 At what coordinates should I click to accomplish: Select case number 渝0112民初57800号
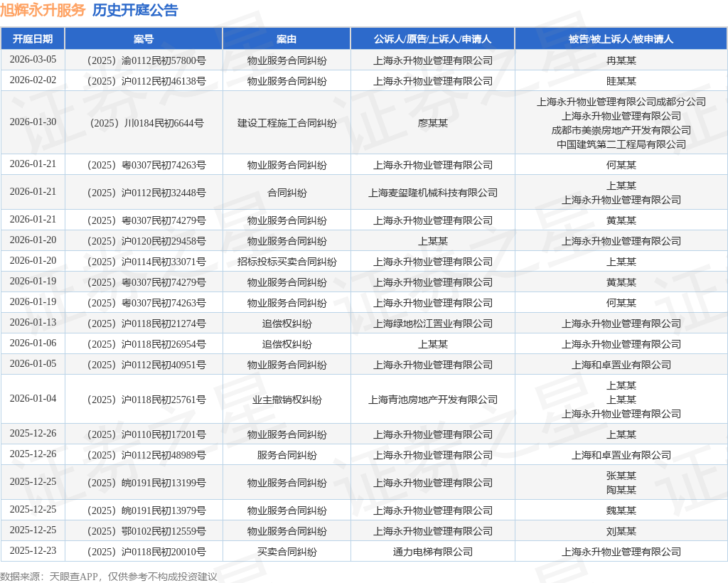[146, 60]
